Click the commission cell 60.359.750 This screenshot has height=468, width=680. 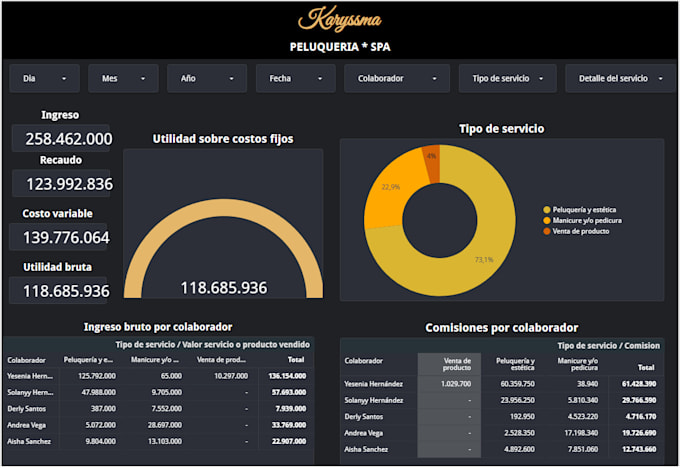click(517, 384)
